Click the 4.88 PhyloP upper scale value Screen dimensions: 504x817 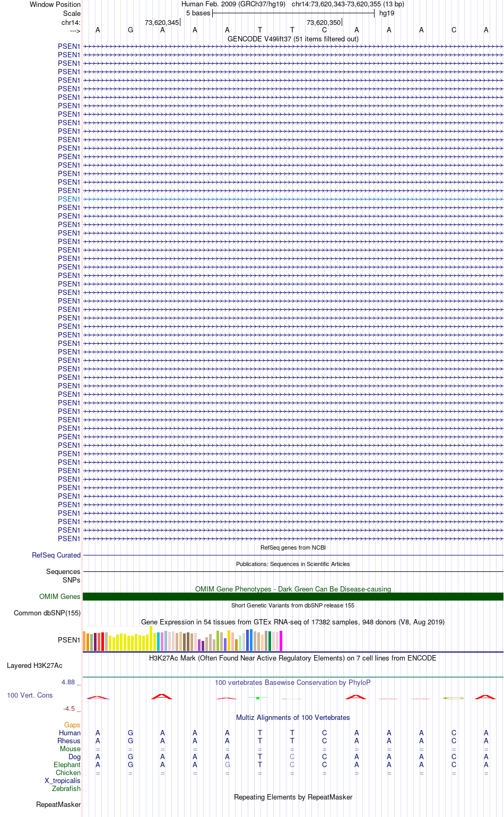click(x=69, y=682)
